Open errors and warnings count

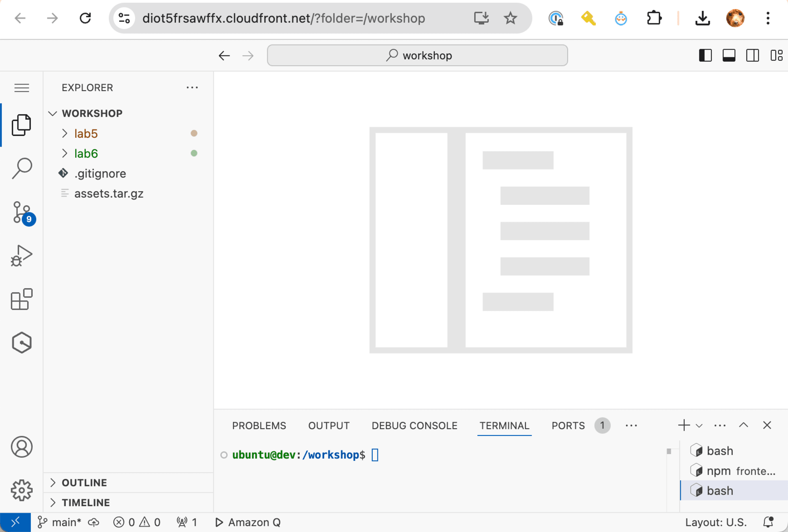[x=137, y=523]
